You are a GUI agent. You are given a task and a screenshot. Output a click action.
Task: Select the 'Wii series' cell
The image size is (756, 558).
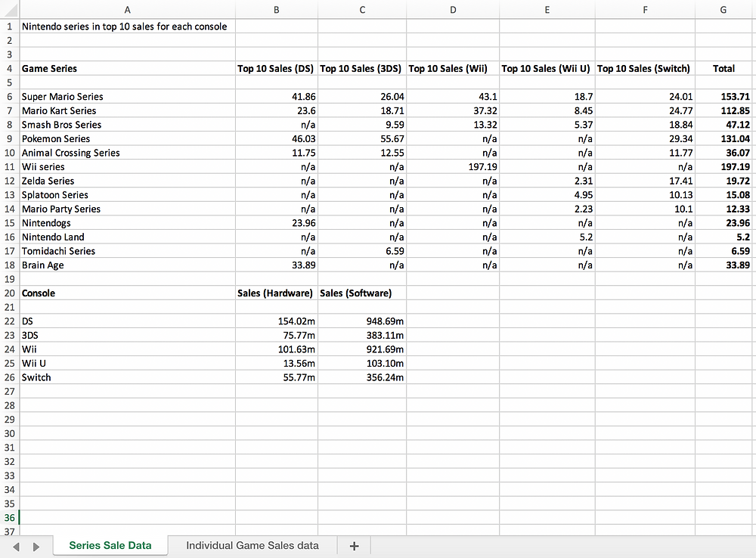[127, 167]
